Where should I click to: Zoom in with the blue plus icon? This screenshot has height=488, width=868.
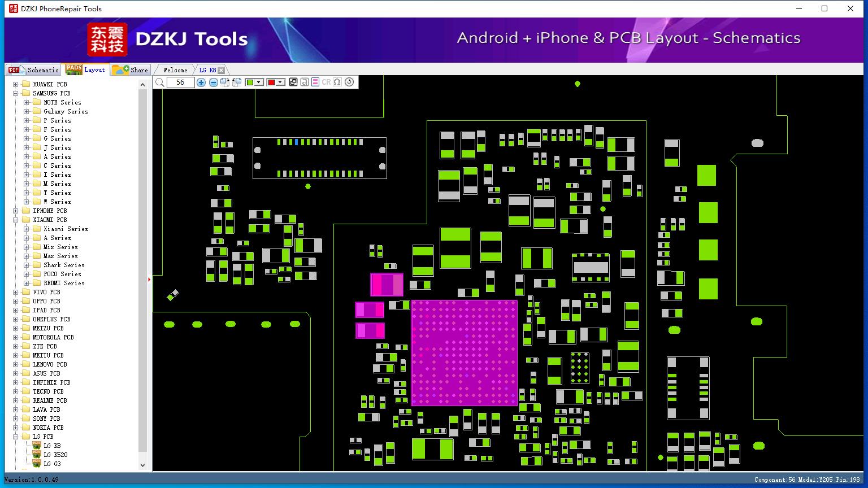(201, 82)
